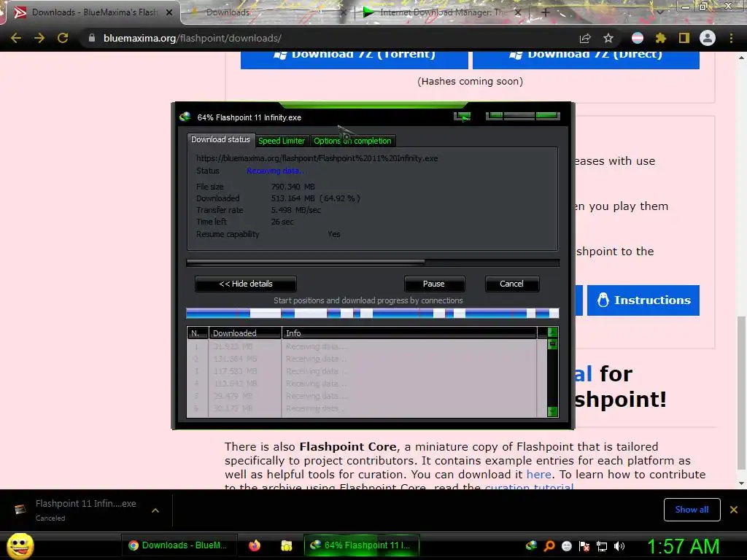
Task: Open Chrome's three-dot menu
Action: [731, 38]
